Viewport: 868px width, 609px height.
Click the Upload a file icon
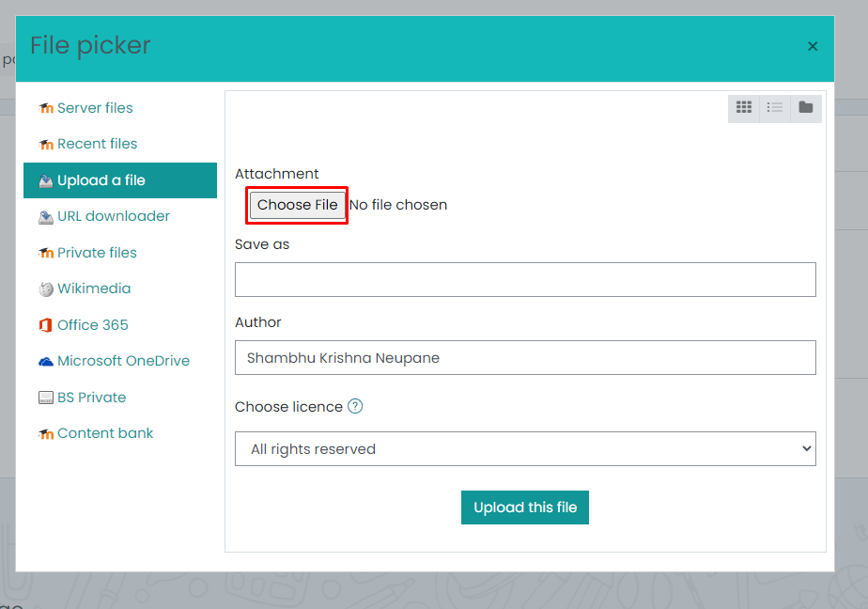[x=46, y=181]
